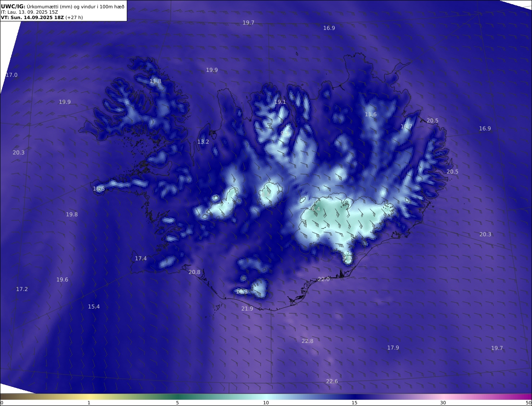Screen dimensions: 532x406
Task: Click the 'VT: Sun. 14.09.2025 18Z' valid time
Action: pos(32,18)
